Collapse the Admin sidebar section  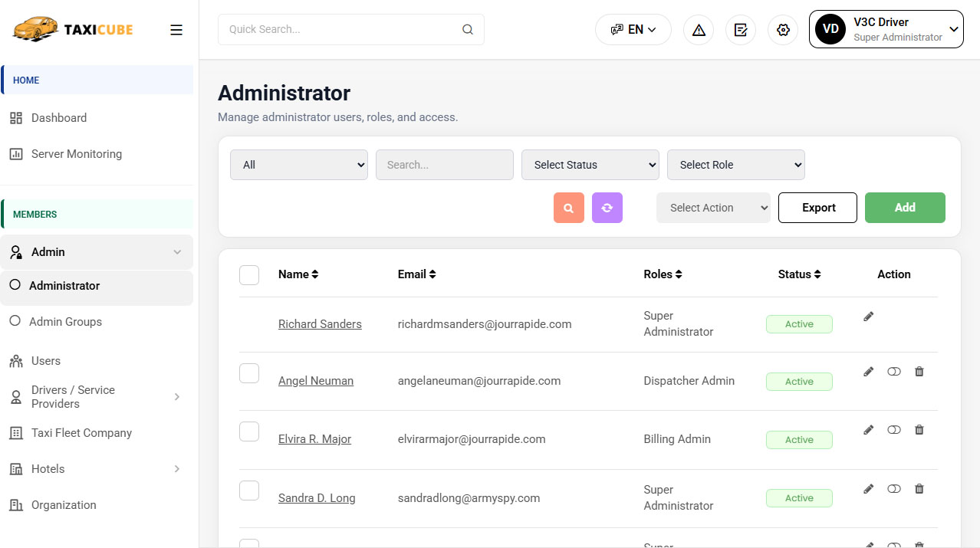pyautogui.click(x=97, y=252)
